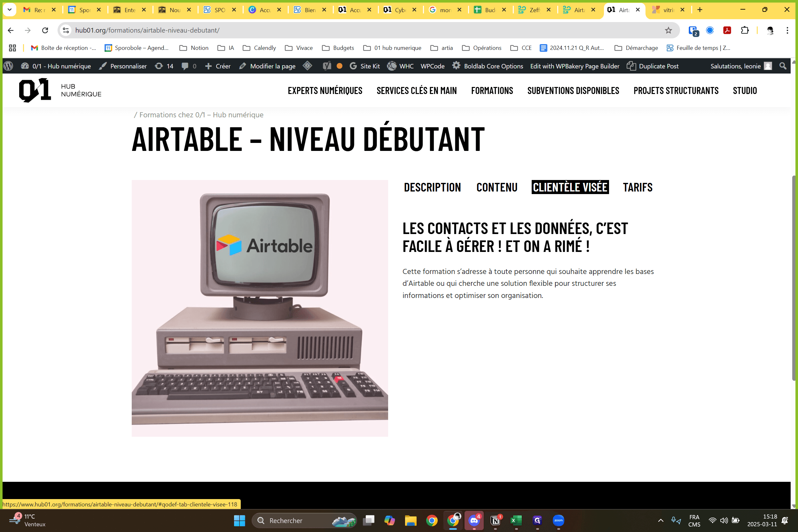The image size is (798, 532).
Task: Reload the current page
Action: 45,30
